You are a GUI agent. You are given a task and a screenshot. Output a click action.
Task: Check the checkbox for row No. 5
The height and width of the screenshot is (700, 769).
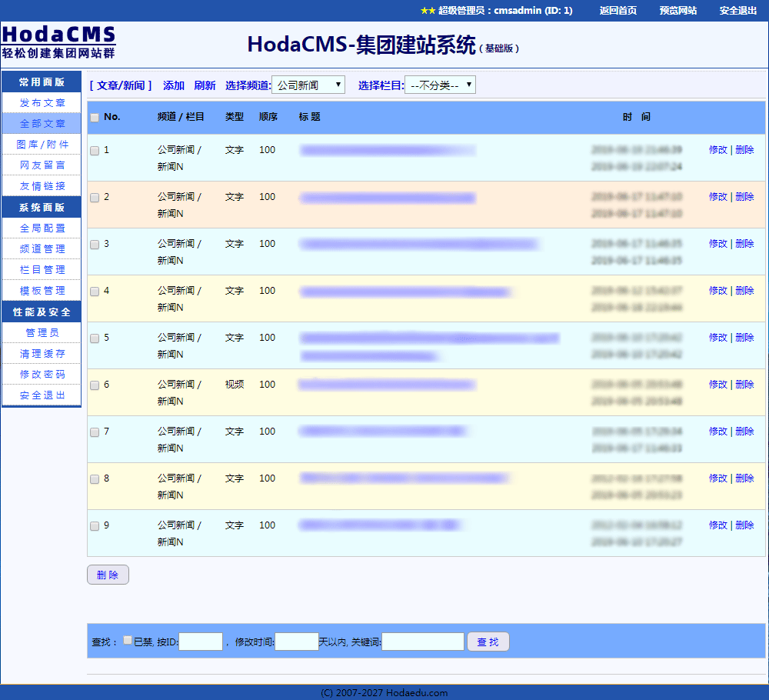coord(95,338)
